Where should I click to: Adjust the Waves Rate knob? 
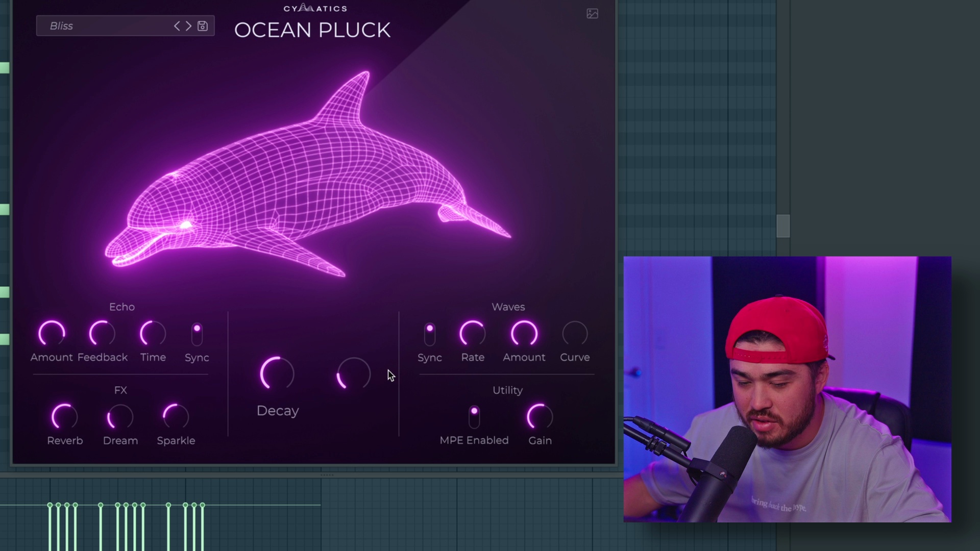473,334
